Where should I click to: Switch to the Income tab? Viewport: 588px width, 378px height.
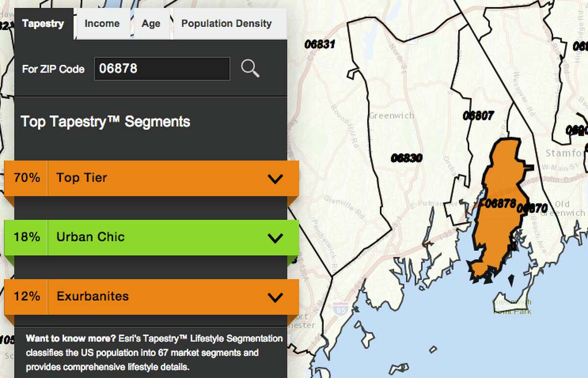point(102,23)
